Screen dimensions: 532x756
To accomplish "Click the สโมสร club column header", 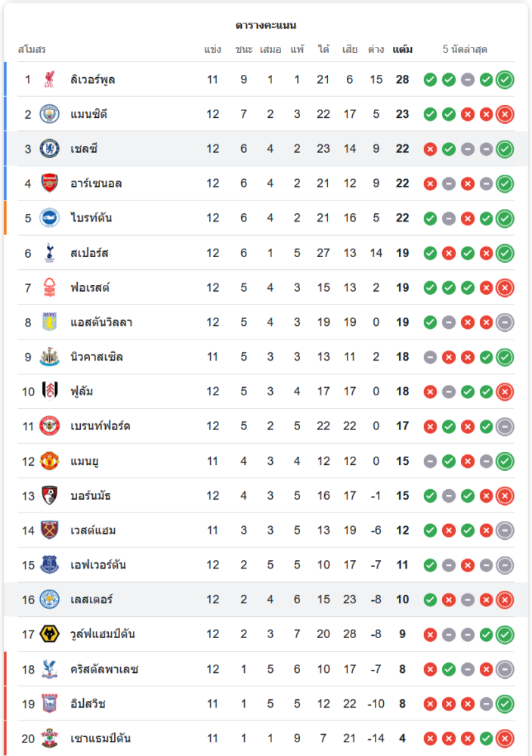I will pyautogui.click(x=32, y=50).
